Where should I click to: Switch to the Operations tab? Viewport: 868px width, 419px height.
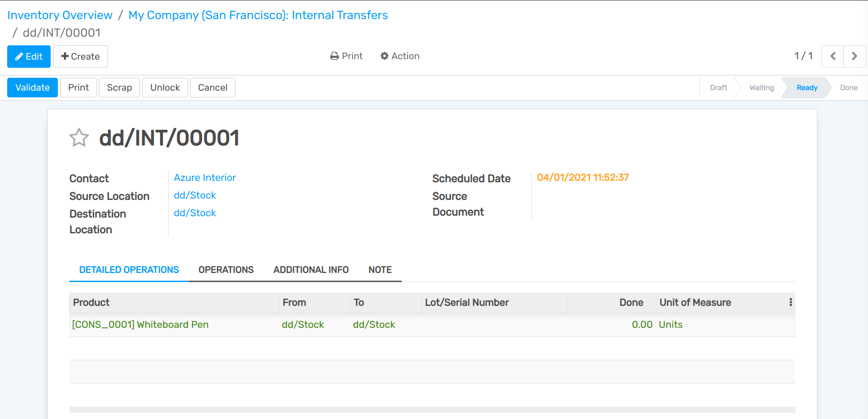click(226, 270)
